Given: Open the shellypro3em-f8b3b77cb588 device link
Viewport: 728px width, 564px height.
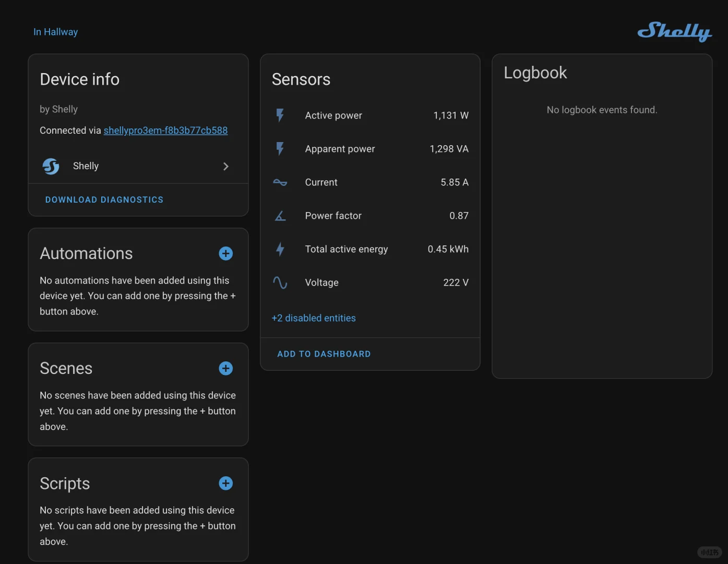Looking at the screenshot, I should coord(165,131).
